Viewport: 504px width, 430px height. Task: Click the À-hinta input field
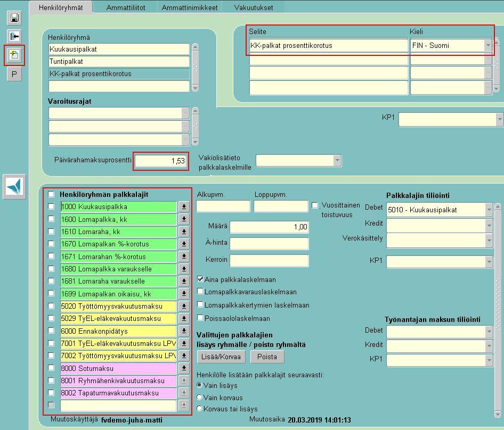pos(270,243)
